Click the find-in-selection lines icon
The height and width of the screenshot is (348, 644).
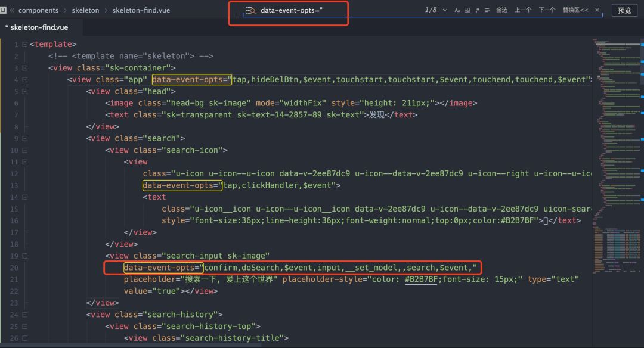click(487, 10)
